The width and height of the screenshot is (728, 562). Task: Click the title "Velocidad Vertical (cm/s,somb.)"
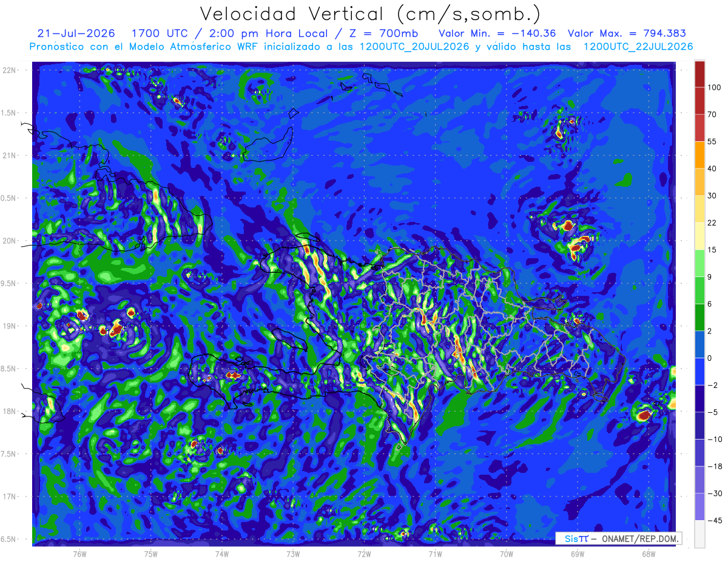(x=369, y=14)
